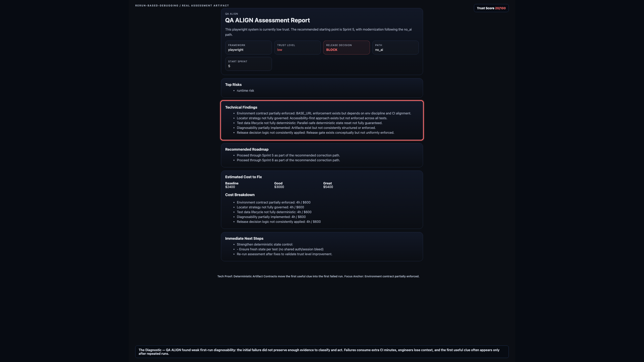The image size is (644, 362).
Task: Click the Trust Score 20/100 badge
Action: [x=491, y=8]
